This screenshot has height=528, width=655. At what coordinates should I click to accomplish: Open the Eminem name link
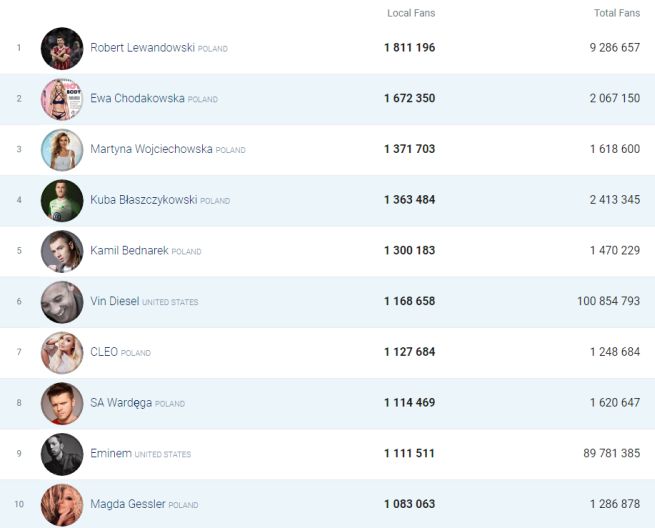[x=110, y=454]
